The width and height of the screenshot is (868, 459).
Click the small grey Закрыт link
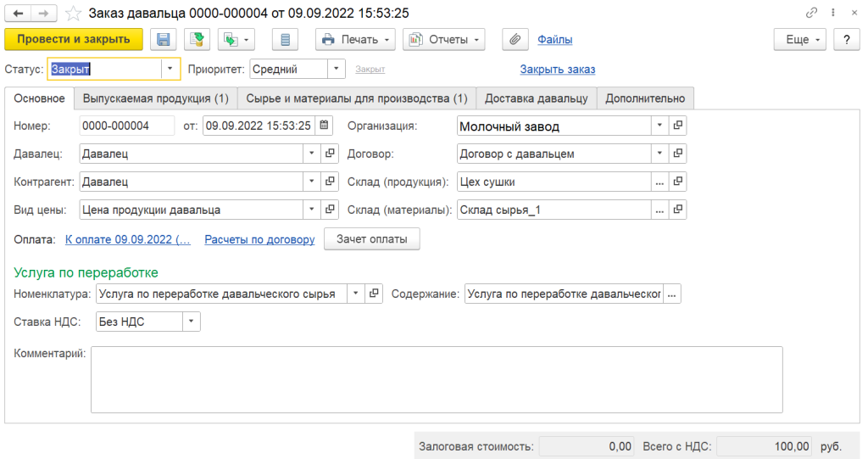click(370, 70)
